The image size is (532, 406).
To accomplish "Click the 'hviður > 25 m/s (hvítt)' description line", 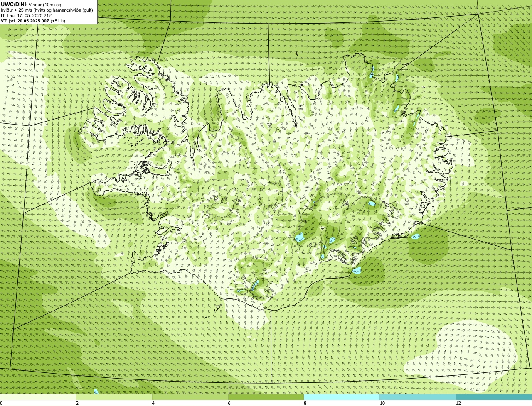I will [47, 10].
